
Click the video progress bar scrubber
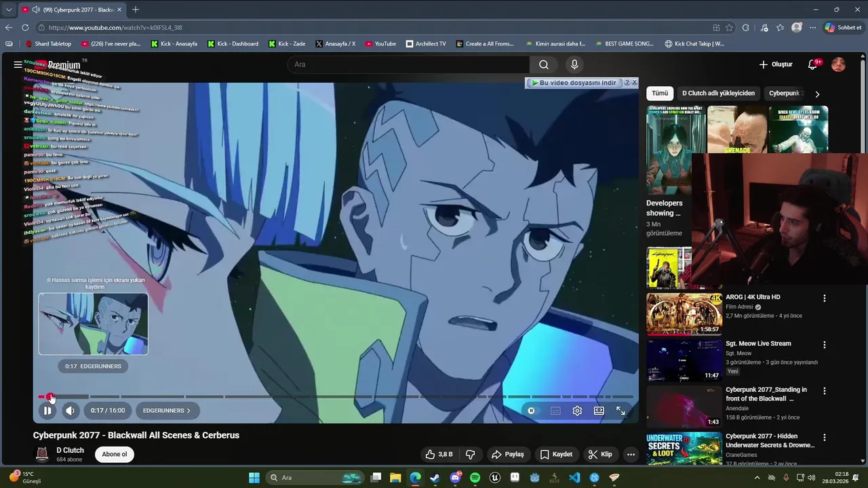(x=49, y=396)
